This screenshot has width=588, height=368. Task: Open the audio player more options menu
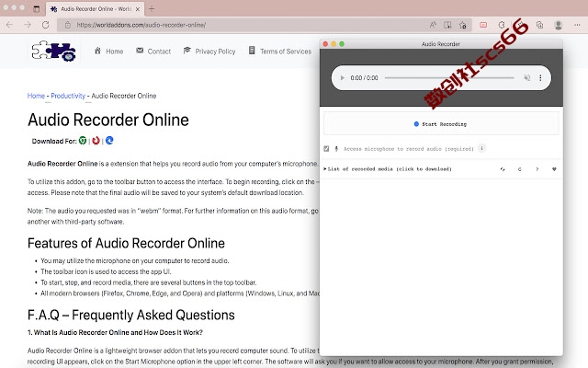click(540, 78)
